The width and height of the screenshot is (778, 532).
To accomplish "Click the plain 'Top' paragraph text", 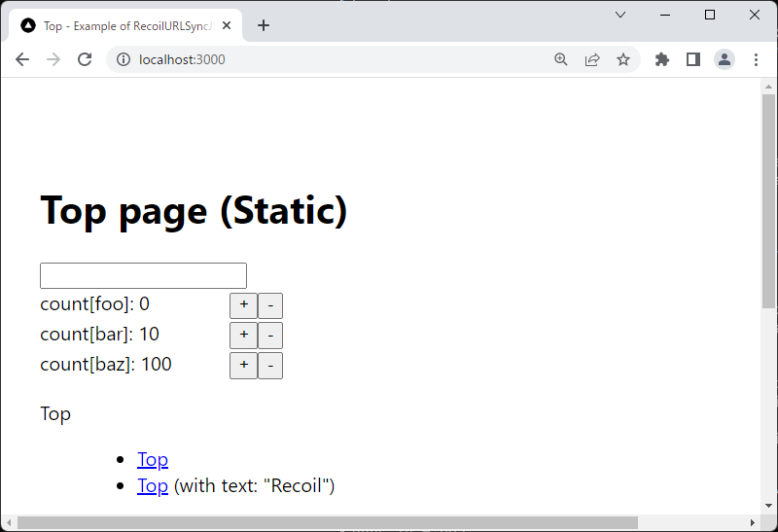I will coord(55,414).
